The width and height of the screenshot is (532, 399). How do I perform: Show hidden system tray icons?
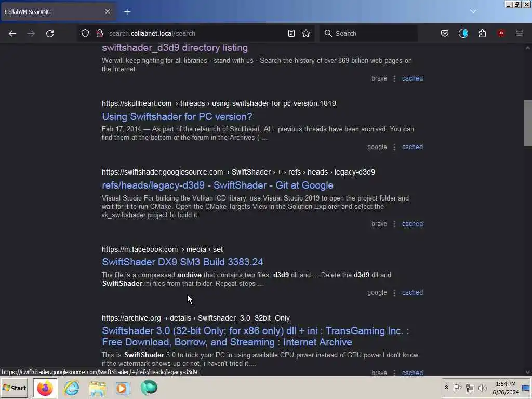pos(446,388)
